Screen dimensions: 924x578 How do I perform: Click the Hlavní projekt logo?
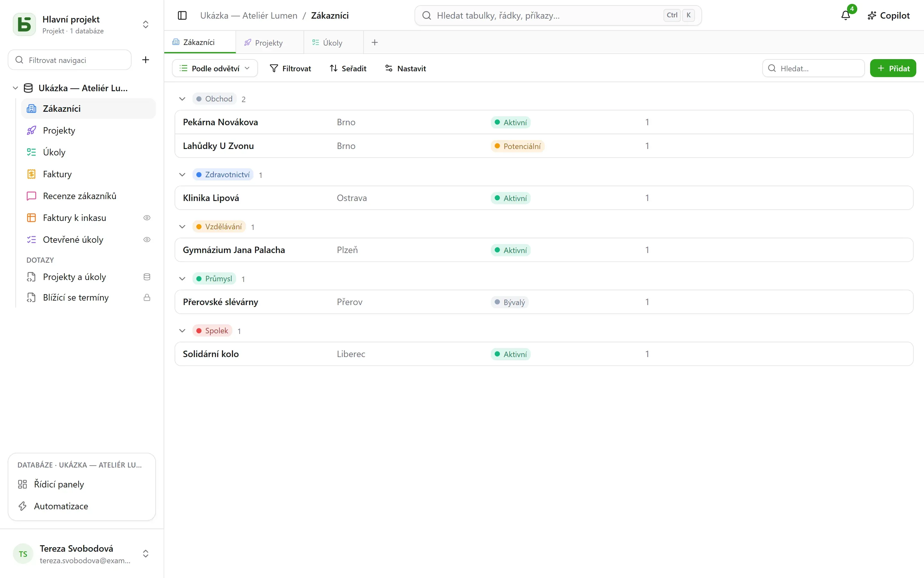(24, 24)
